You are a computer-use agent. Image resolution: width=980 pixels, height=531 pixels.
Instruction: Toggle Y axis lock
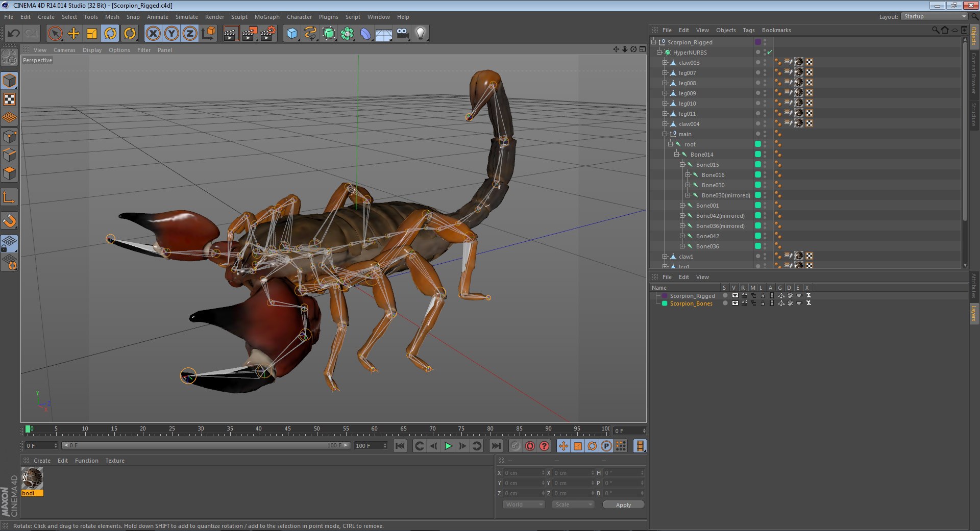click(x=171, y=34)
